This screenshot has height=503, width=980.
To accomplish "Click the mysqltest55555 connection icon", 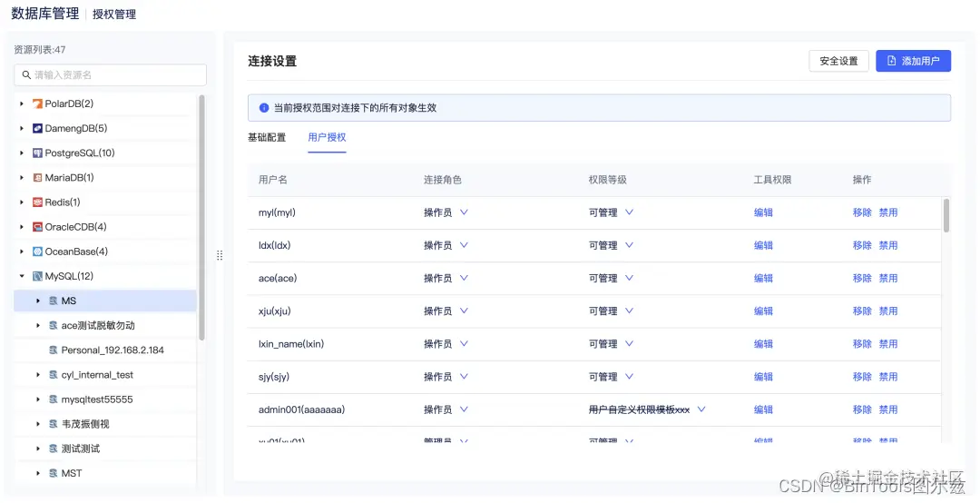I will point(54,399).
